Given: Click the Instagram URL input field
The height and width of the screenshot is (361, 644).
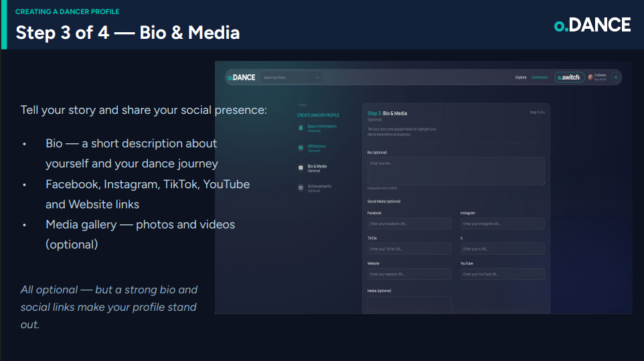Looking at the screenshot, I should click(502, 224).
